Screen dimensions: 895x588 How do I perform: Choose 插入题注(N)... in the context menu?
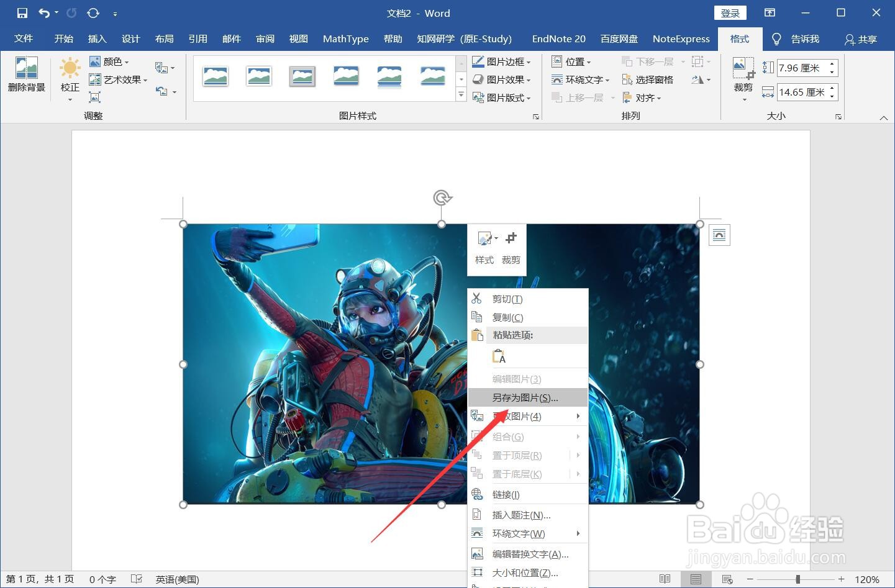[x=528, y=515]
